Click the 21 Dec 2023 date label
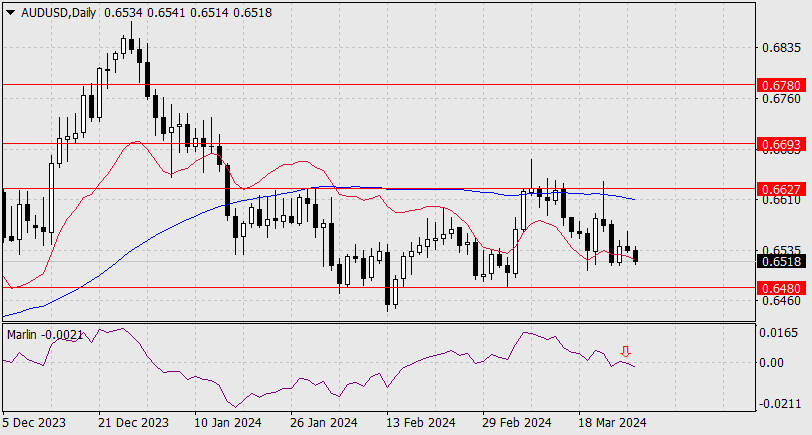 pyautogui.click(x=134, y=423)
